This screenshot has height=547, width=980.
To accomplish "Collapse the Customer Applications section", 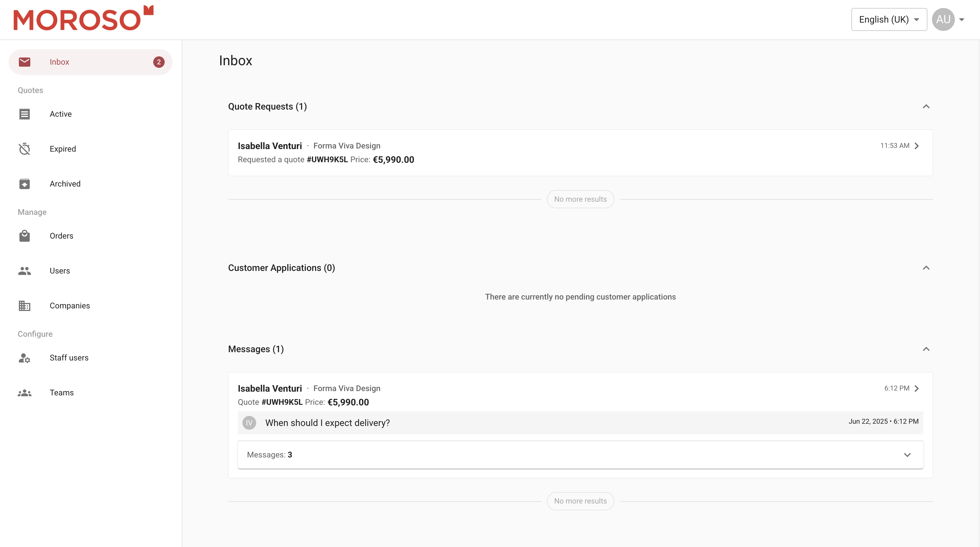I will pyautogui.click(x=926, y=268).
